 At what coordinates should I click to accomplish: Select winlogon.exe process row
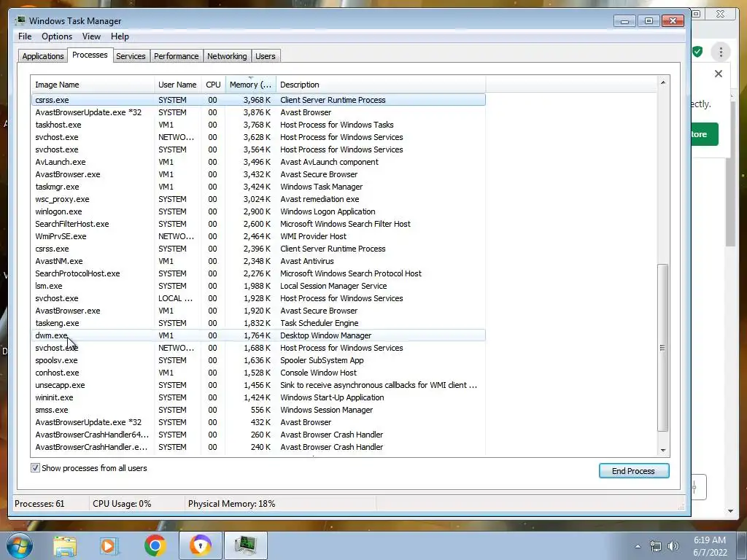[x=258, y=211]
